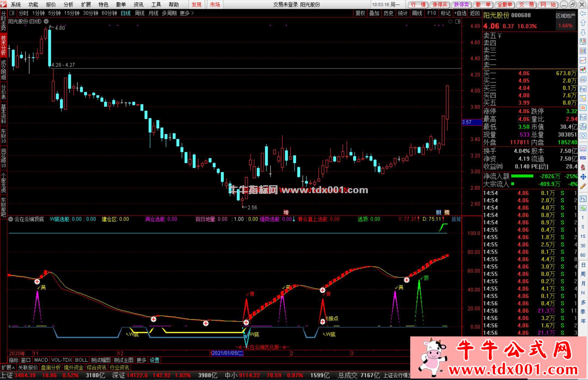Expand the 更多 timeframe options
The image size is (588, 380).
point(187,13)
